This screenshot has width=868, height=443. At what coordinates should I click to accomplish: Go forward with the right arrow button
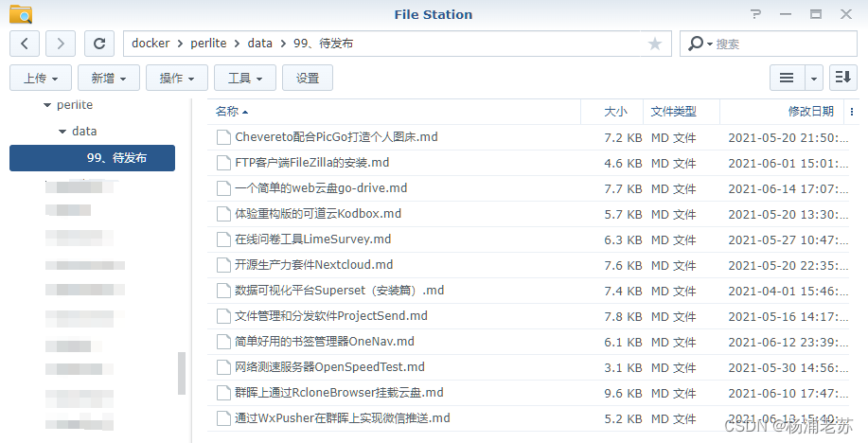pyautogui.click(x=61, y=44)
